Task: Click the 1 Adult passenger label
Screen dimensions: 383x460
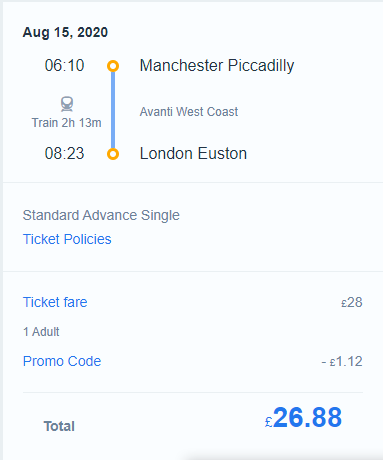Action: (41, 332)
